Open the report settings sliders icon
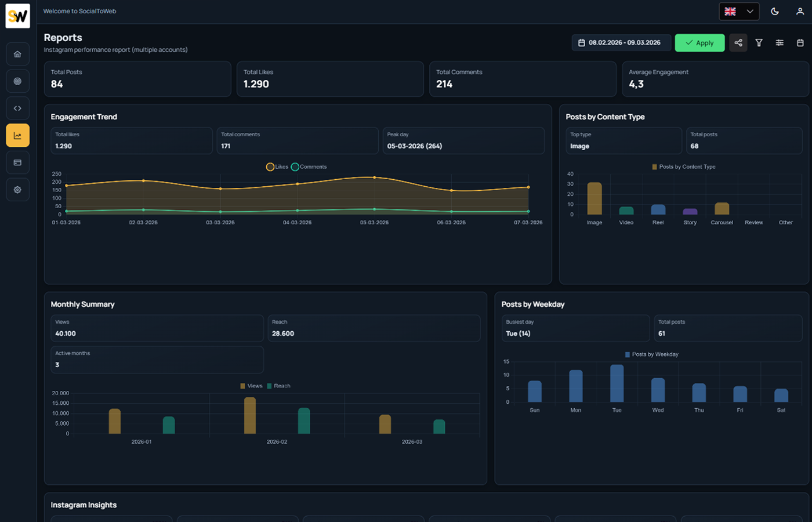This screenshot has height=522, width=812. point(780,42)
